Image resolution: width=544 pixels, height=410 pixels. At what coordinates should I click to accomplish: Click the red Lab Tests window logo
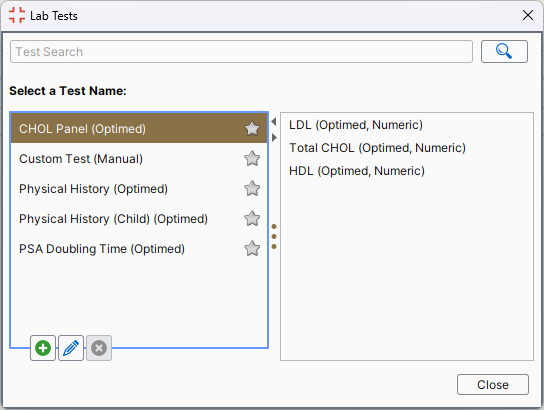[17, 15]
